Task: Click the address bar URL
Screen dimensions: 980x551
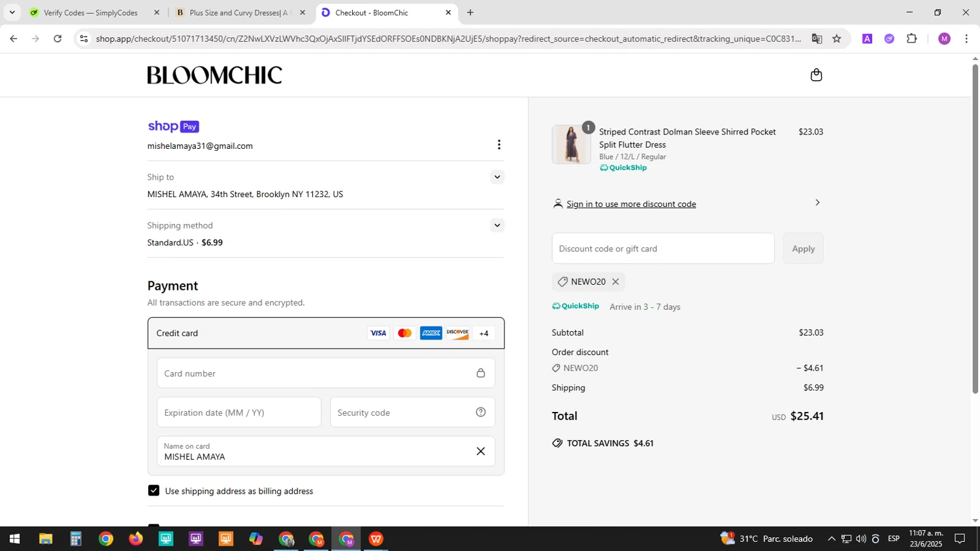Action: click(448, 39)
